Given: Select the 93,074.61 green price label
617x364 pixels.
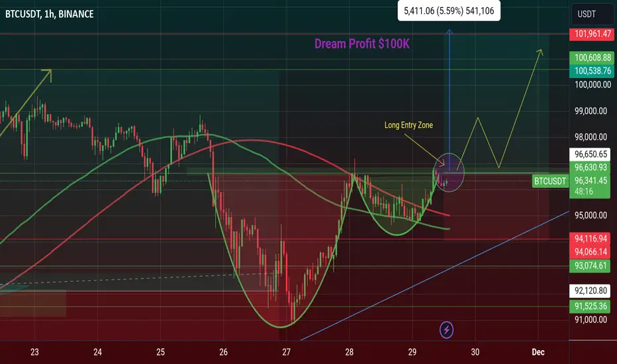Looking at the screenshot, I should (x=590, y=266).
